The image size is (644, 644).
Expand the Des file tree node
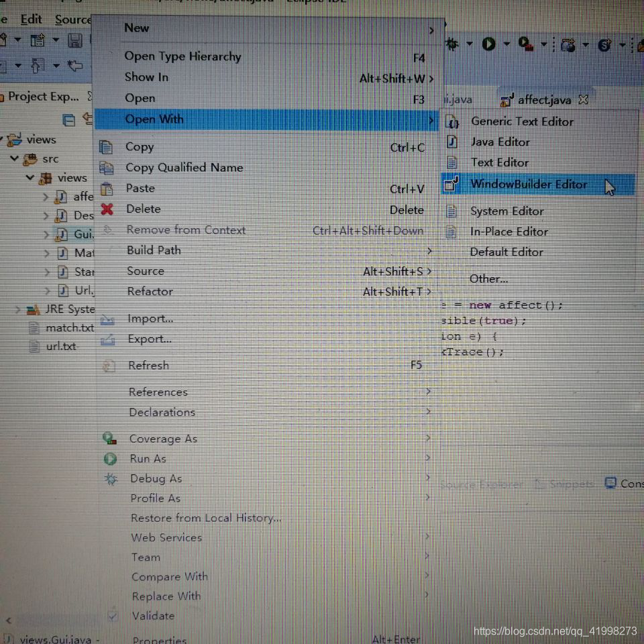[x=46, y=215]
